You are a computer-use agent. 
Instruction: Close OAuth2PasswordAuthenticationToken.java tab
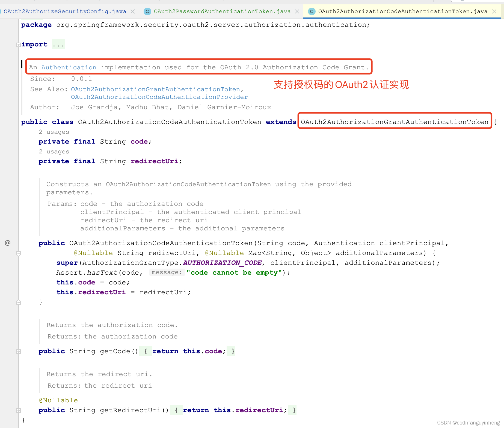click(x=297, y=11)
